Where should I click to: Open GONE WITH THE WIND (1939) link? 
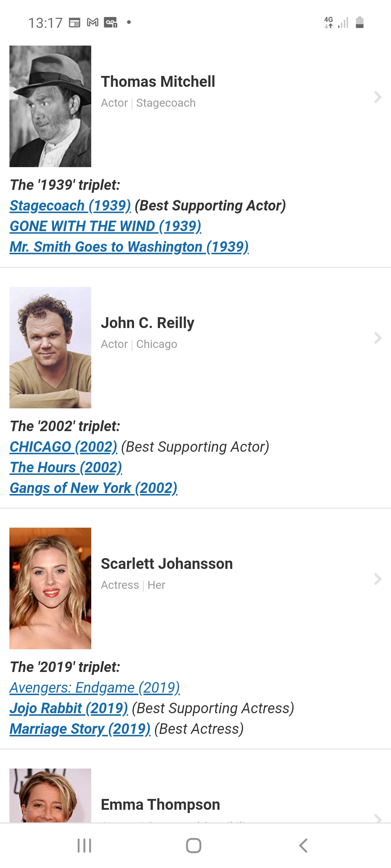tap(105, 226)
